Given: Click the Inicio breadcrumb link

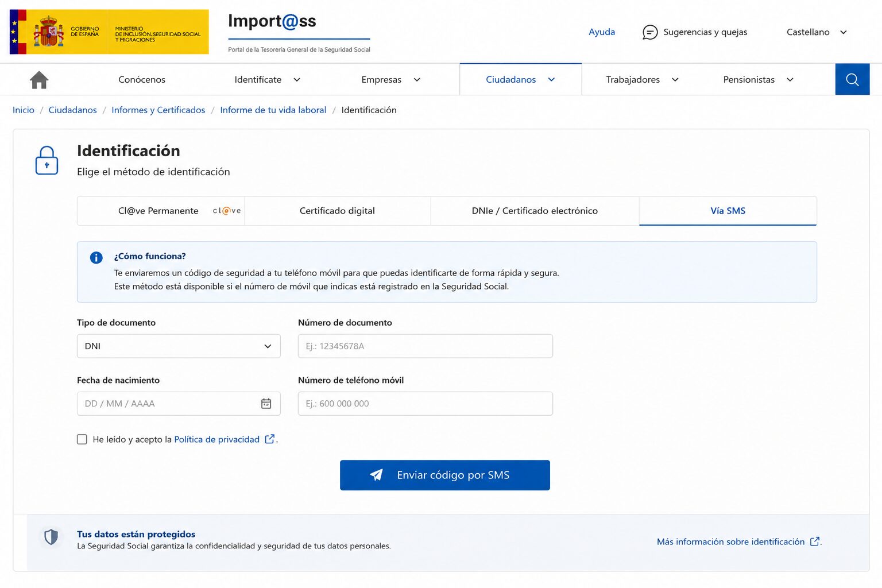Looking at the screenshot, I should pyautogui.click(x=24, y=110).
